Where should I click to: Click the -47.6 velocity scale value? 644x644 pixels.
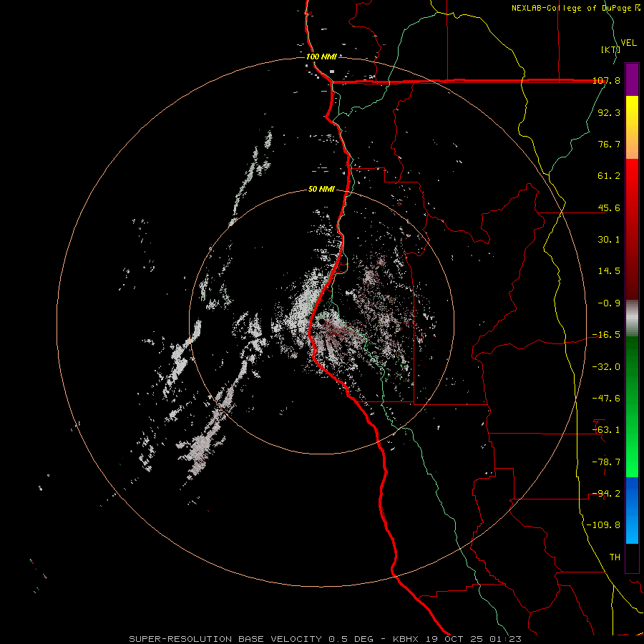(607, 399)
